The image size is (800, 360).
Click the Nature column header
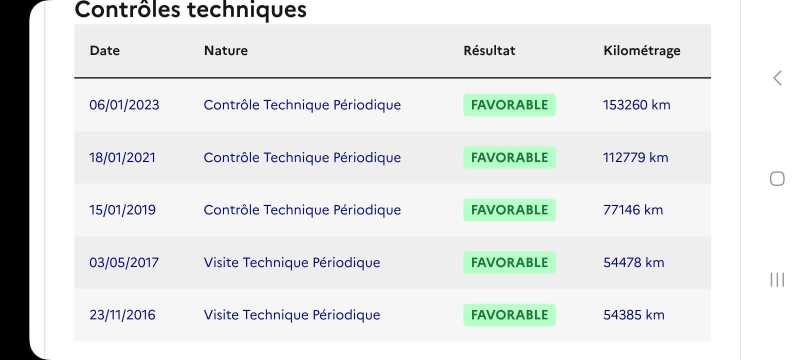(226, 50)
